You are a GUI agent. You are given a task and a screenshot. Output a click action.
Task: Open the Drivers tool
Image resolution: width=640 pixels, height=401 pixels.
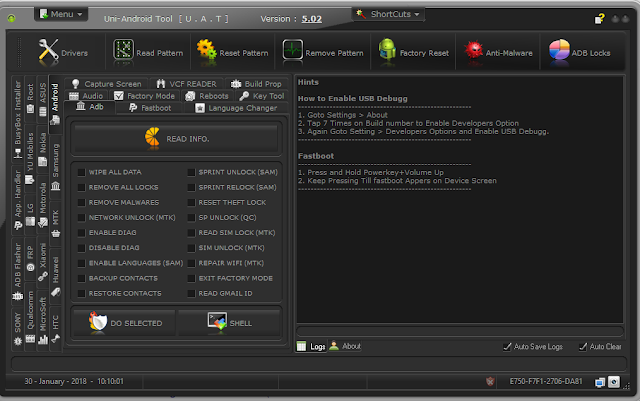click(x=63, y=53)
